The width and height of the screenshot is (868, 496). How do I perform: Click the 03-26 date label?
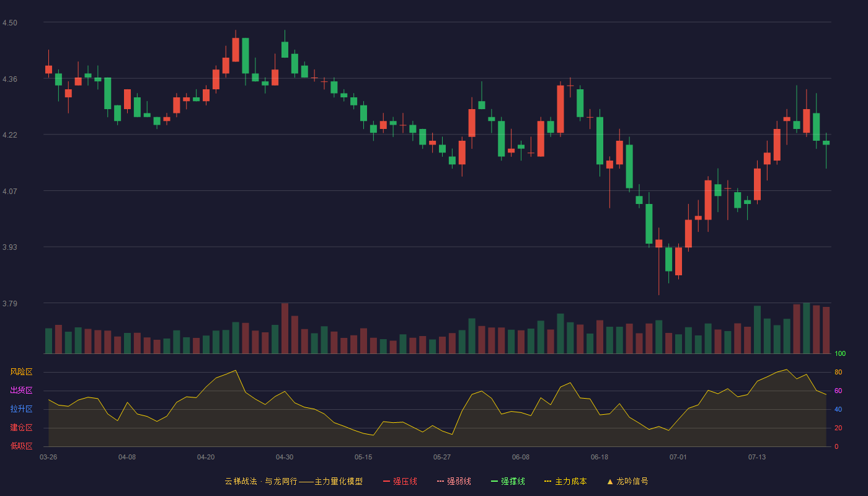(48, 457)
